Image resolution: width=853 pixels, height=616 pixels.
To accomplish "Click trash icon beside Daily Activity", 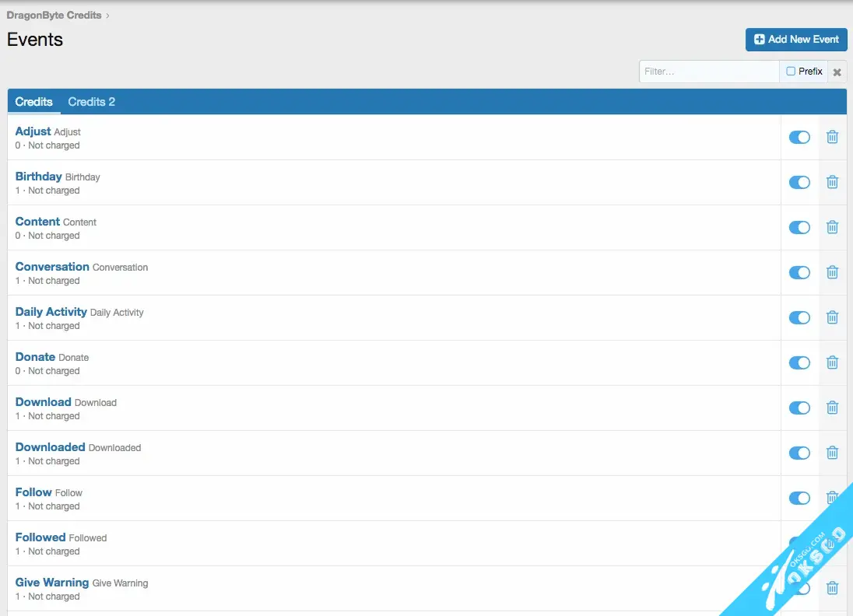I will [x=832, y=317].
